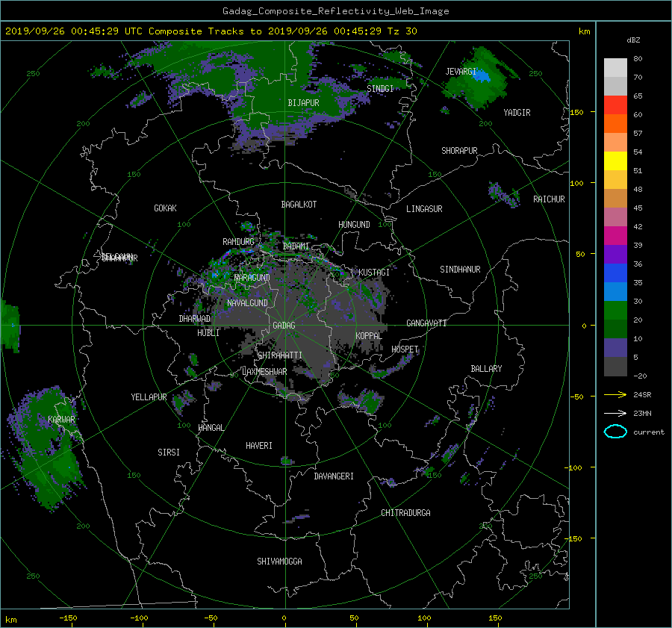Click the white 23MN track arrow in legend
Image resolution: width=672 pixels, height=628 pixels.
[x=615, y=413]
